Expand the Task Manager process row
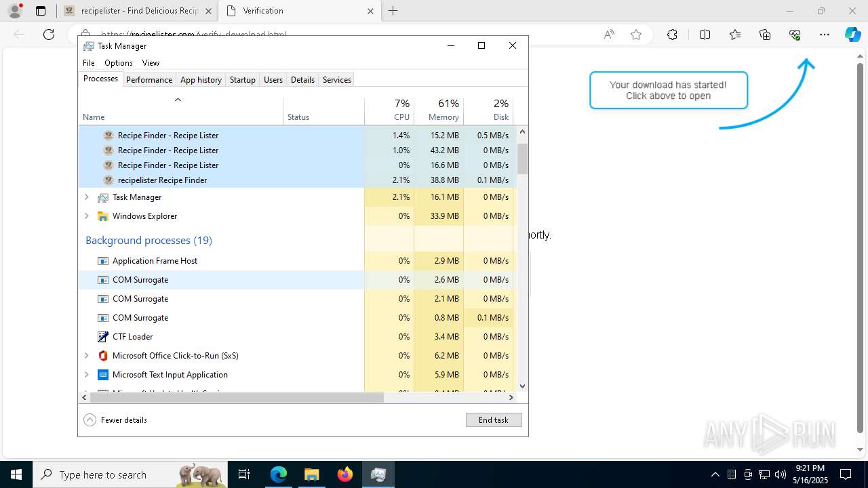 (86, 197)
